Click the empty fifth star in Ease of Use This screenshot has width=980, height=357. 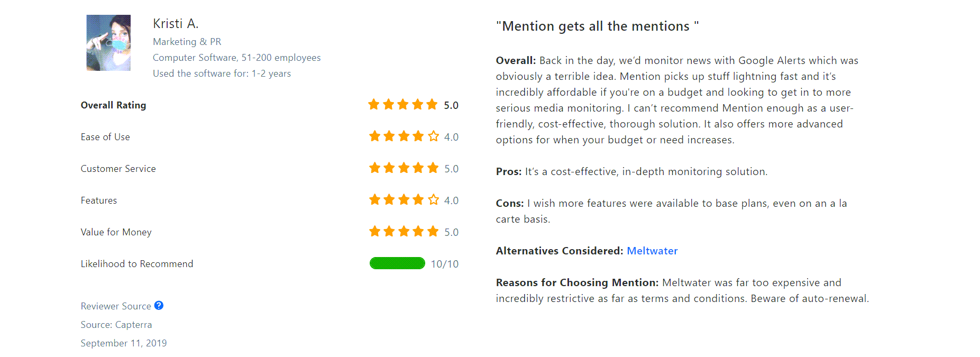point(433,136)
